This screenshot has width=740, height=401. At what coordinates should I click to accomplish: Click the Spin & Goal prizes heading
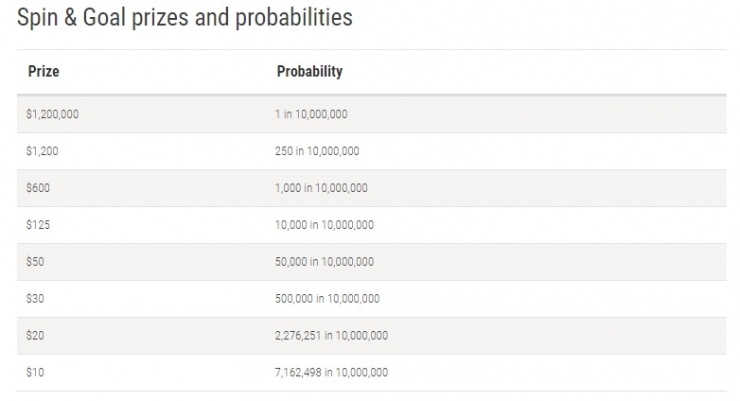pyautogui.click(x=185, y=18)
